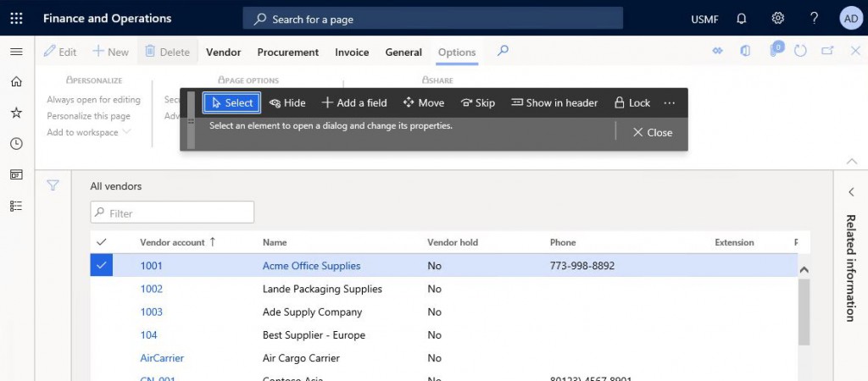
Task: Open vendor account 1002 link
Action: pyautogui.click(x=151, y=289)
